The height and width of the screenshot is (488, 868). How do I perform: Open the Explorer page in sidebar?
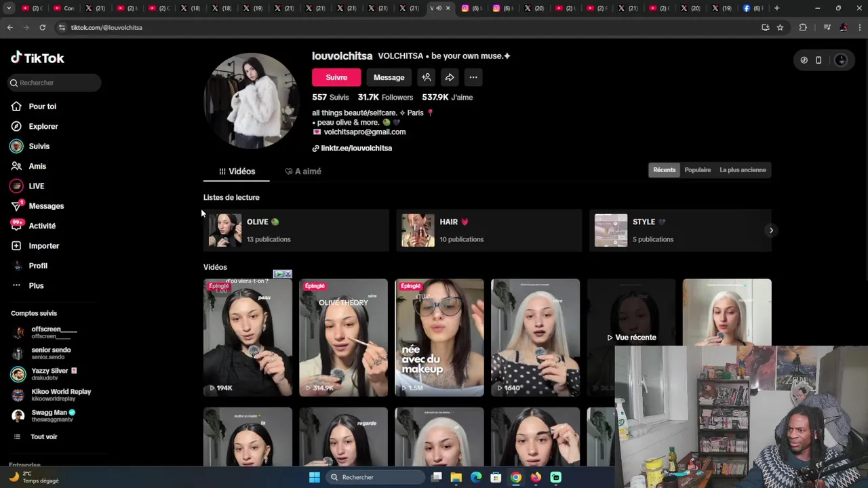click(35, 126)
